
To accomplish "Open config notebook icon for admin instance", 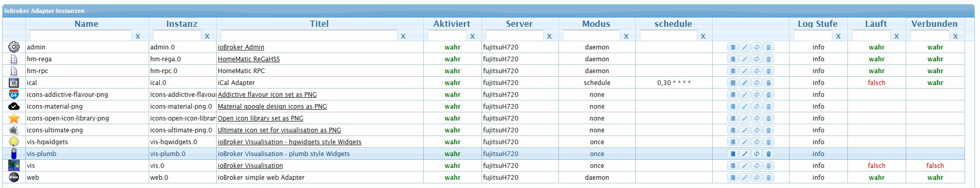I will [732, 47].
